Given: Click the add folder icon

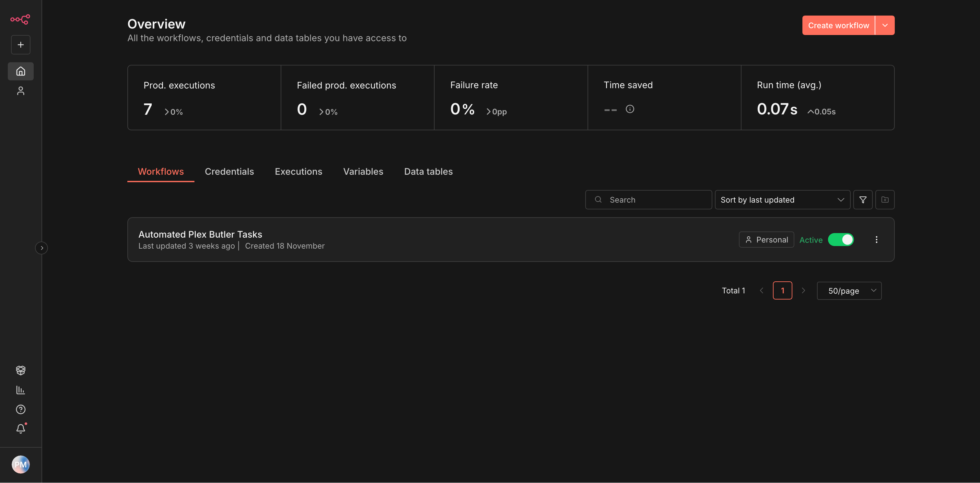Looking at the screenshot, I should [884, 200].
